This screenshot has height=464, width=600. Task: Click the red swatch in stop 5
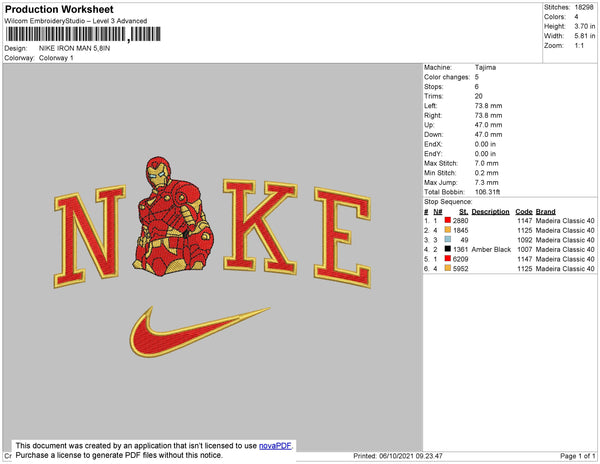pos(447,259)
